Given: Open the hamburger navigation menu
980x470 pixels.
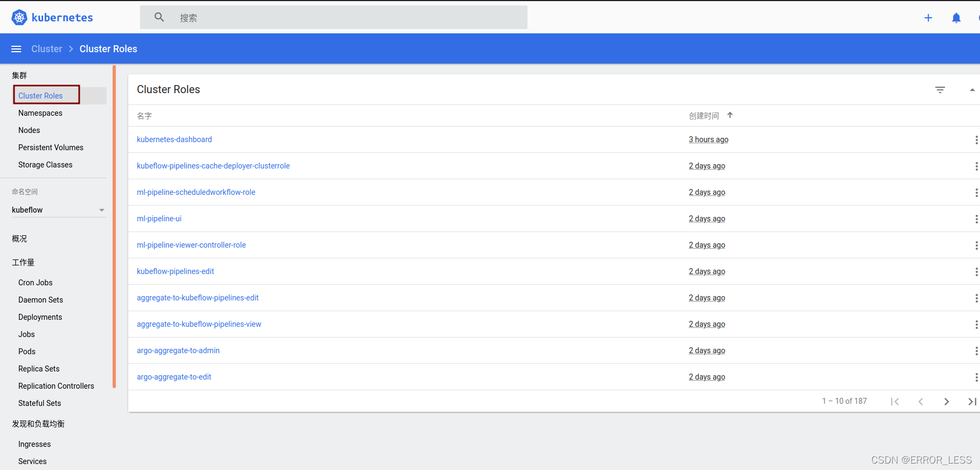Looking at the screenshot, I should click(x=16, y=49).
